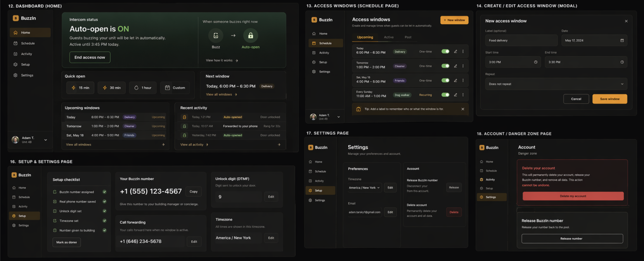Edit the Friends window via pencil icon

455,81
